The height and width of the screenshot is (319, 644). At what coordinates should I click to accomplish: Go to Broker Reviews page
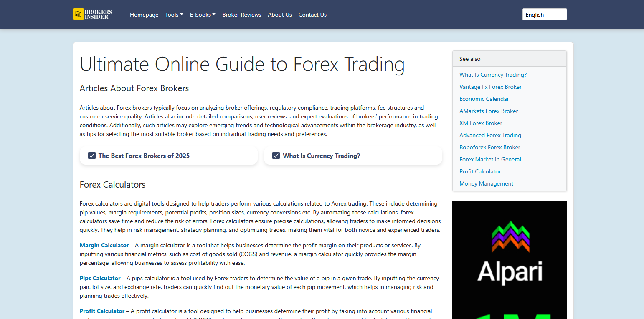coord(242,15)
